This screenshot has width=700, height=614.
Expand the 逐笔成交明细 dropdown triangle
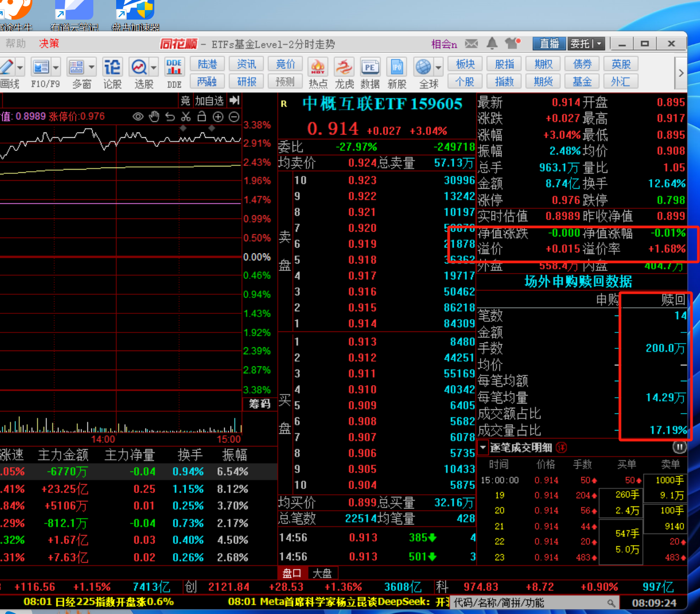(483, 448)
